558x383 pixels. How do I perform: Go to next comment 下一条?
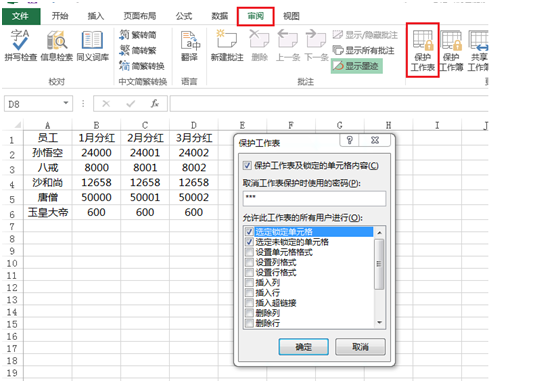(x=316, y=46)
